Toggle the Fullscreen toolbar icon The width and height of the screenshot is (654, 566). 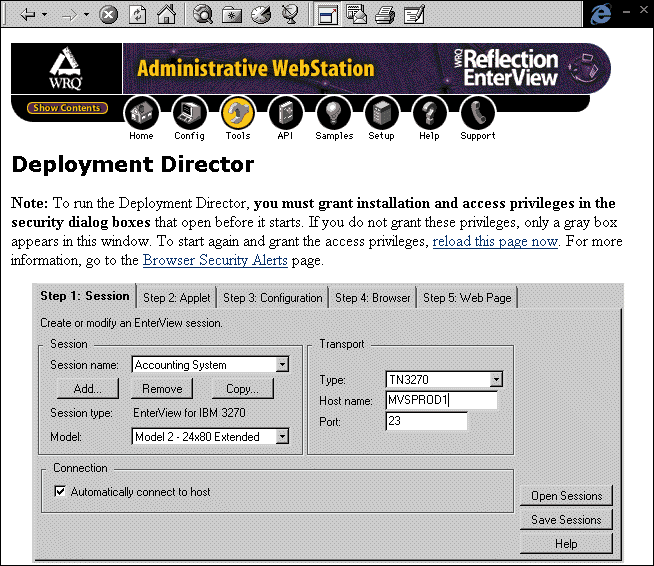[328, 15]
